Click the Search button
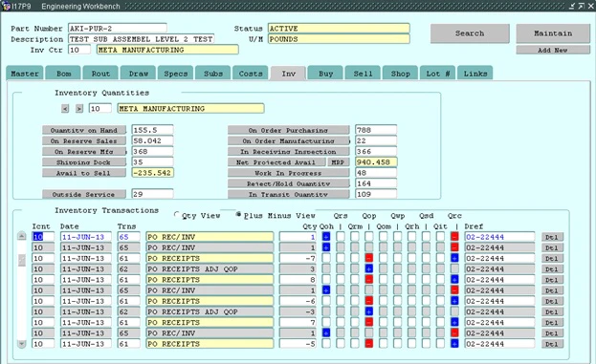Image resolution: width=596 pixels, height=364 pixels. point(470,33)
